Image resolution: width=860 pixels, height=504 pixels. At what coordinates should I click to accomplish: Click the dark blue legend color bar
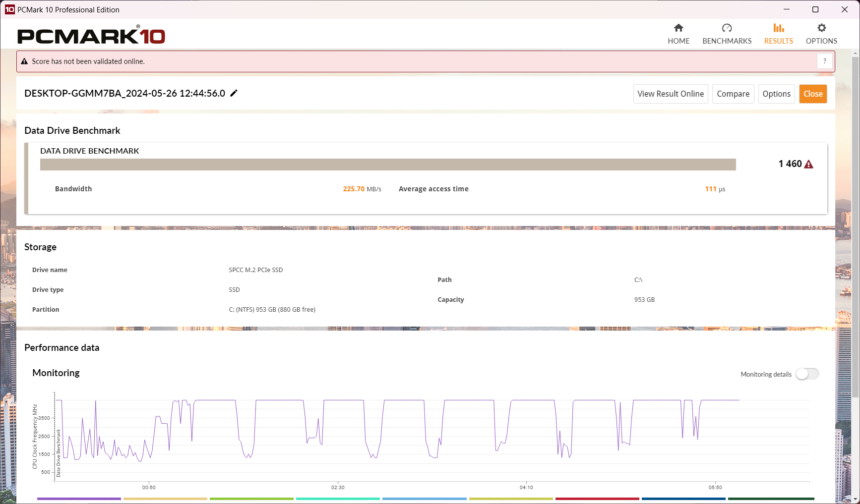[x=683, y=499]
